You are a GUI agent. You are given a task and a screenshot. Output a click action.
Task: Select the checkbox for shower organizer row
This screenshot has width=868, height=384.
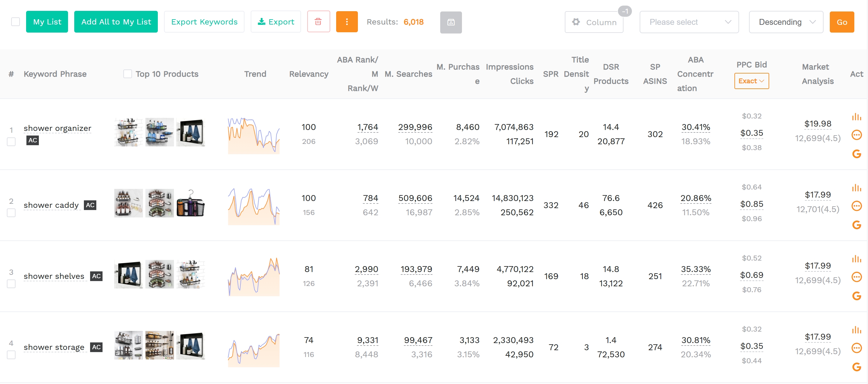point(11,142)
